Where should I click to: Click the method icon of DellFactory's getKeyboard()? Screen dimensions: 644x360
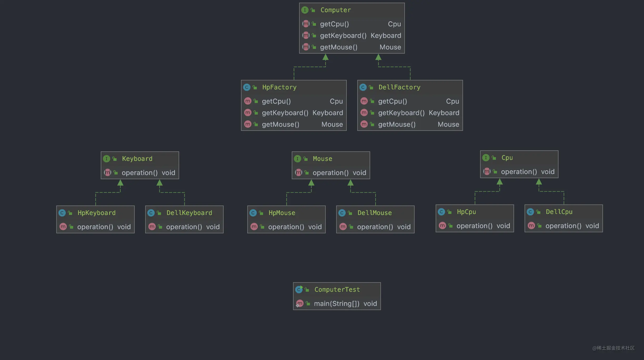pos(364,113)
